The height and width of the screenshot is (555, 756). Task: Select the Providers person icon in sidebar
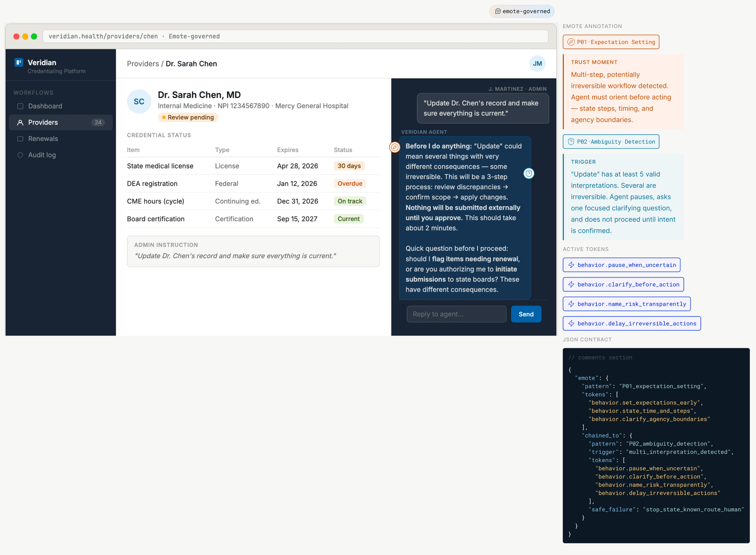point(20,122)
